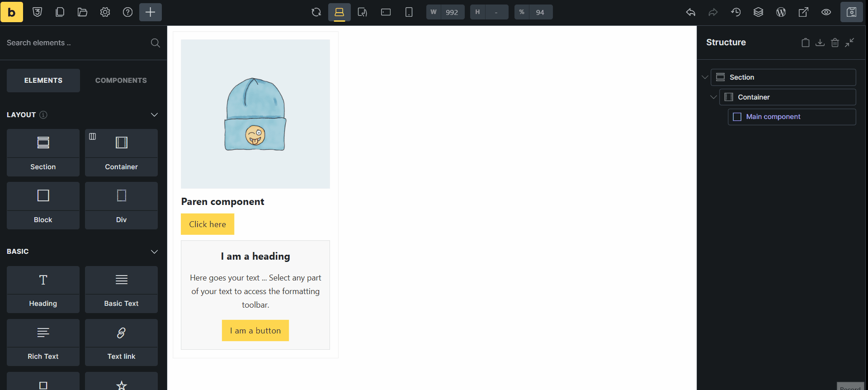The width and height of the screenshot is (868, 390).
Task: Open the view on frontend icon
Action: tap(803, 12)
